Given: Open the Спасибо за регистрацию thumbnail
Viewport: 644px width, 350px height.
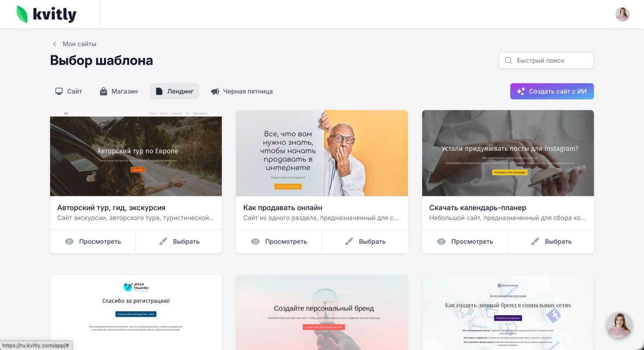Looking at the screenshot, I should (x=136, y=313).
